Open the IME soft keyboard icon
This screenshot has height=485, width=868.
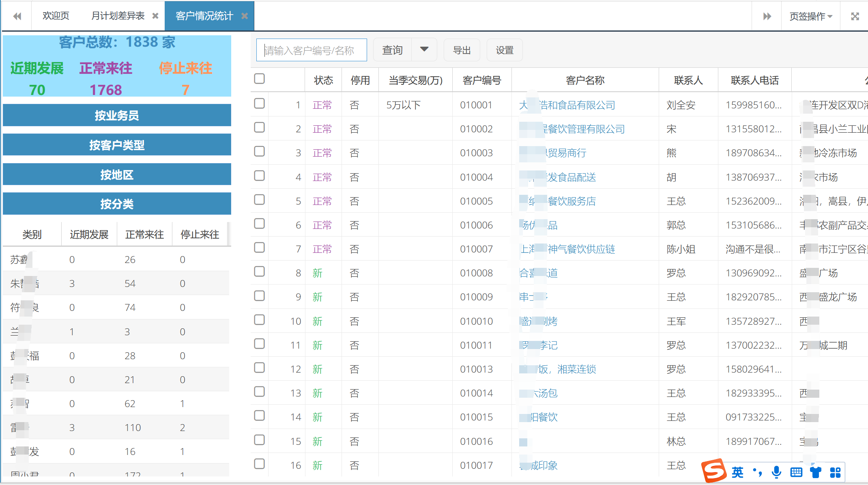click(x=796, y=472)
